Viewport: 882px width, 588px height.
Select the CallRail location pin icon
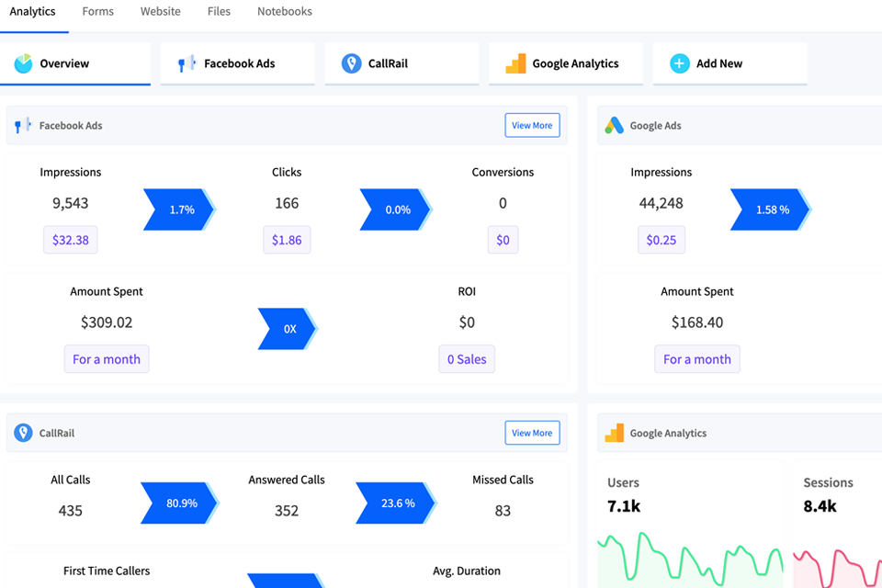[x=351, y=63]
